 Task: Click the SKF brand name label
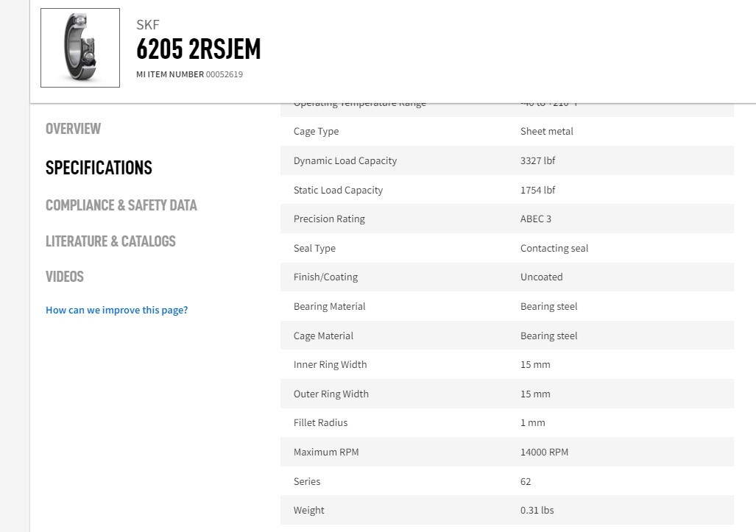(147, 24)
